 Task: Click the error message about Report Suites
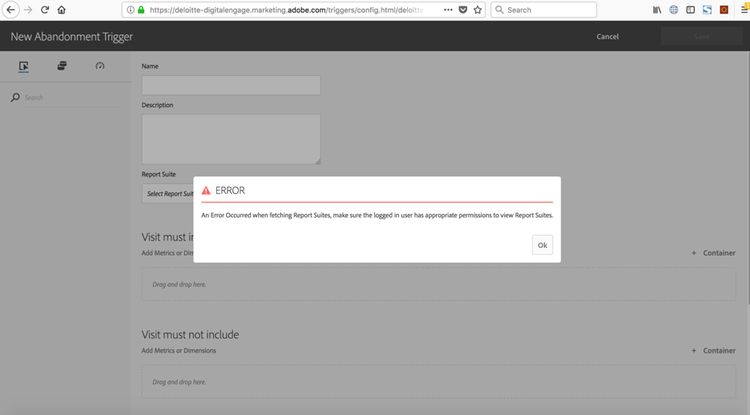[x=377, y=215]
